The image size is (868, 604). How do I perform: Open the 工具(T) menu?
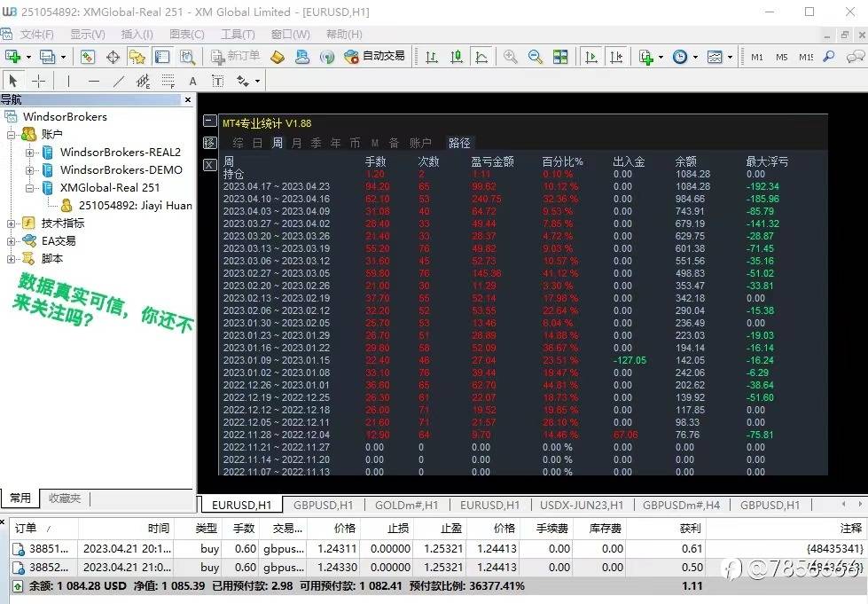point(238,35)
